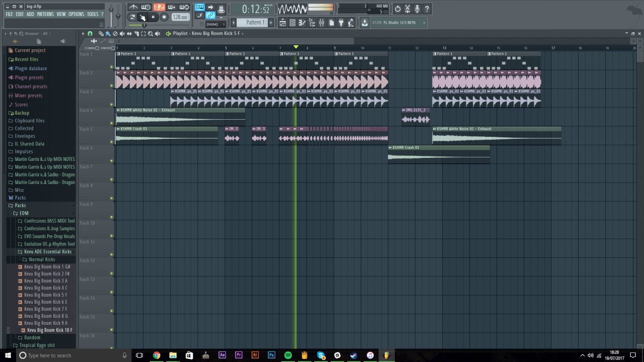This screenshot has width=644, height=362.
Task: Click the download/content library icon
Action: point(364,23)
